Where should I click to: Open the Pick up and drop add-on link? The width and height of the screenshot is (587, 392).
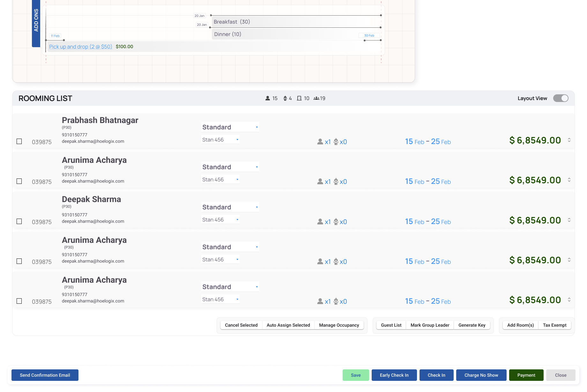[81, 47]
